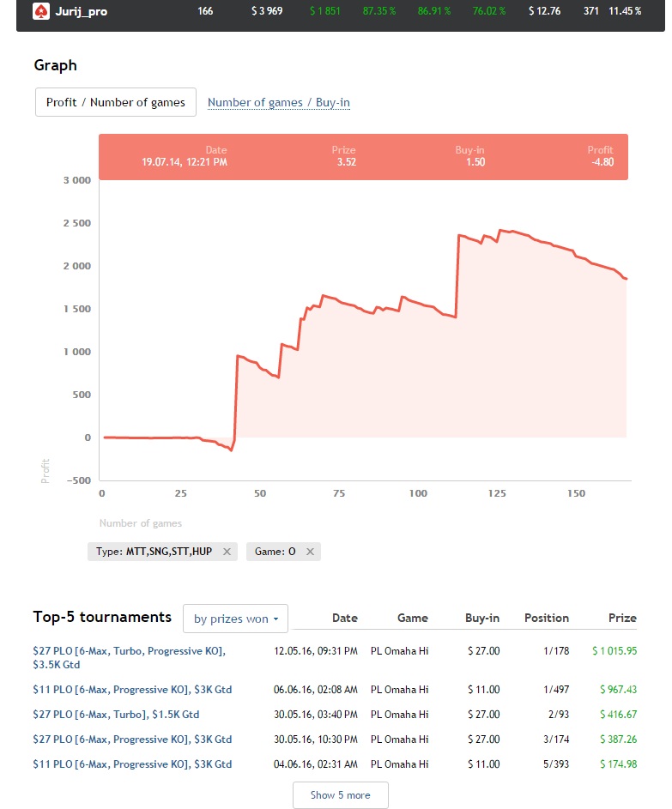The image size is (672, 809).
Task: Click the $1 015.95 prize amount
Action: [614, 651]
